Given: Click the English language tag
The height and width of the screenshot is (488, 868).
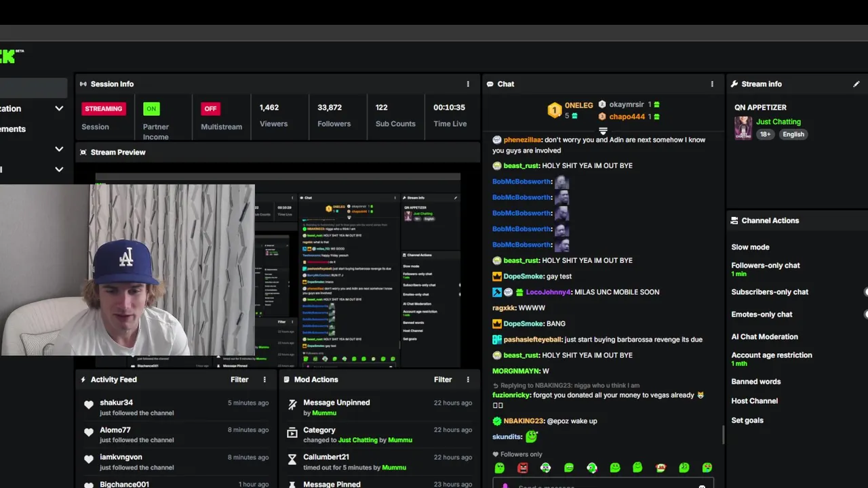Looking at the screenshot, I should pos(793,134).
